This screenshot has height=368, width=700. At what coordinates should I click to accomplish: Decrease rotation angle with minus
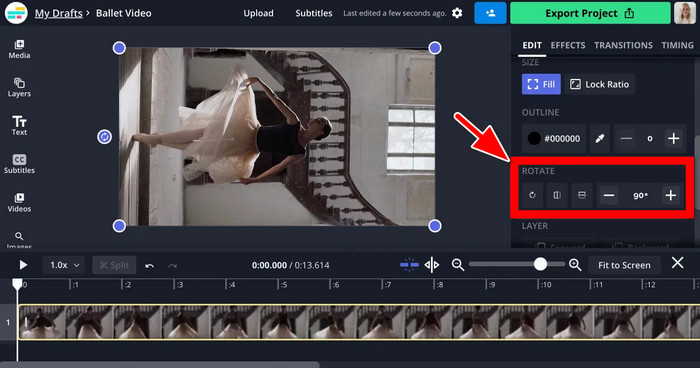(609, 195)
